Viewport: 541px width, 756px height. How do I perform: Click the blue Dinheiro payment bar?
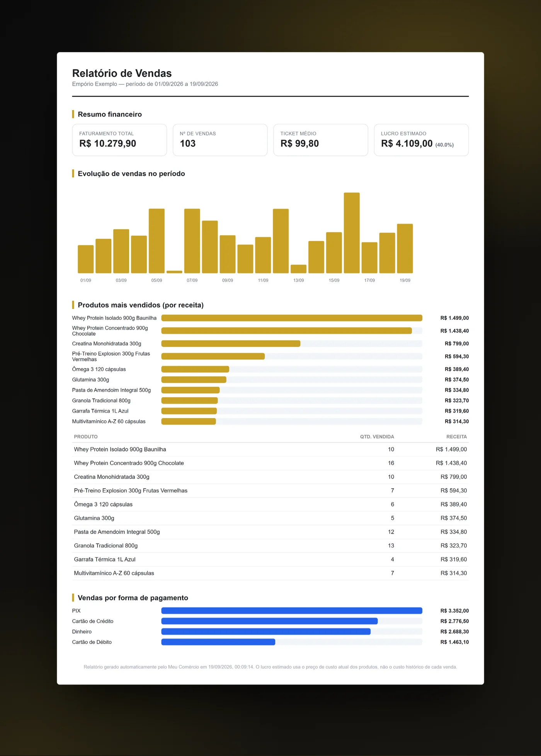click(266, 632)
